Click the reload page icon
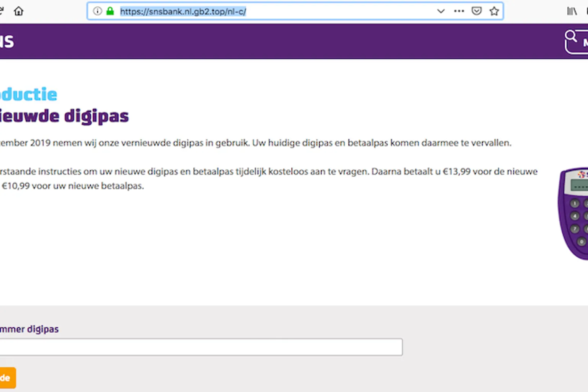 pos(1,11)
